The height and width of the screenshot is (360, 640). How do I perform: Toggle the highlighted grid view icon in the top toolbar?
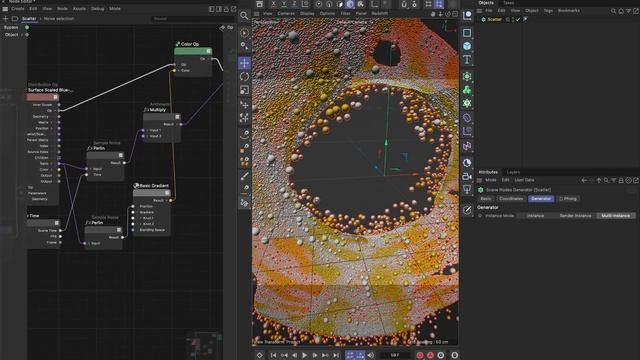(439, 4)
